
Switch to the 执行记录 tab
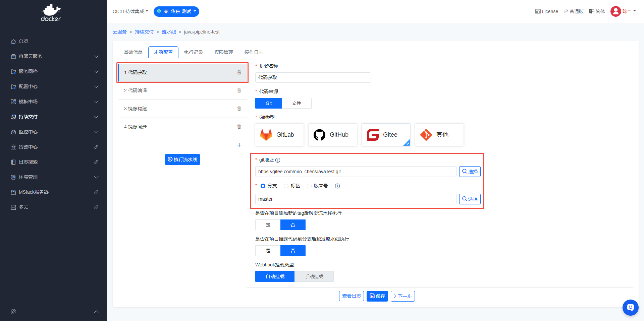coord(194,52)
